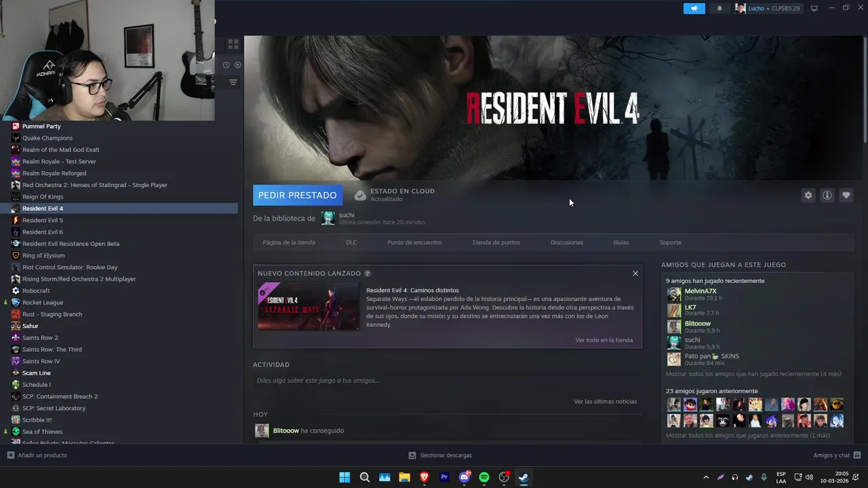Open Windows taskbar search
868x488 pixels.
click(x=365, y=477)
